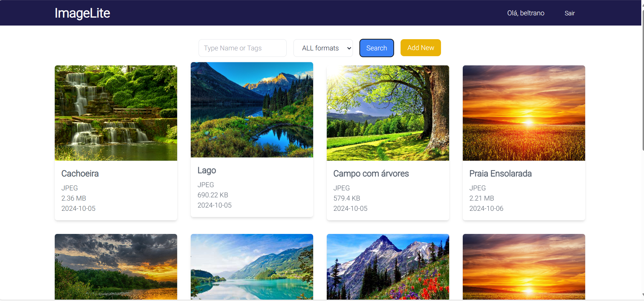Click the vertical page scrollbar
644x301 pixels.
click(x=643, y=80)
